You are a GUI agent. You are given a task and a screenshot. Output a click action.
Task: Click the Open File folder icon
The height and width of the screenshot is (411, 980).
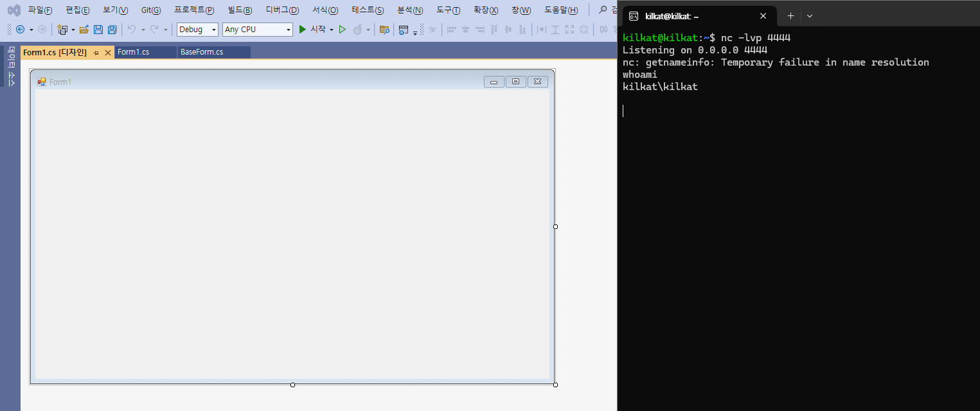pyautogui.click(x=84, y=30)
